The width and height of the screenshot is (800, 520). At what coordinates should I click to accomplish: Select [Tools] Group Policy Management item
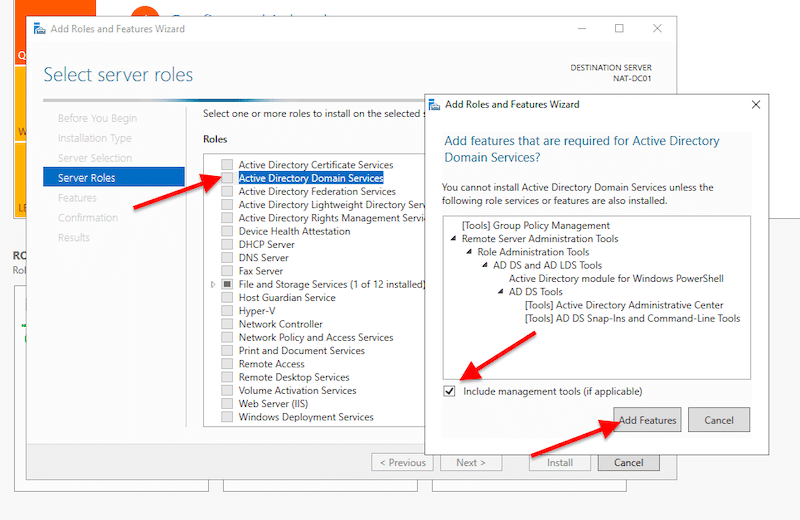(536, 225)
